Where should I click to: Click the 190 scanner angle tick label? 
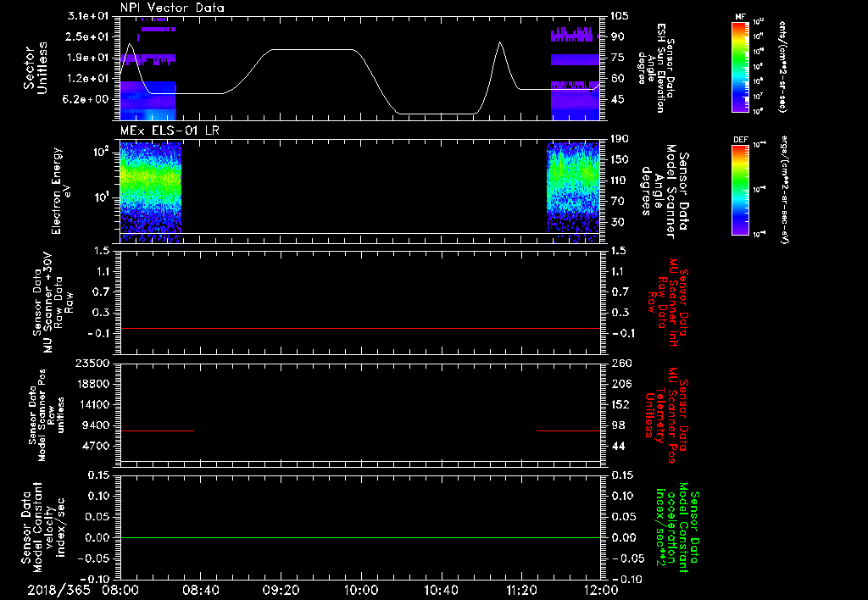coord(620,139)
